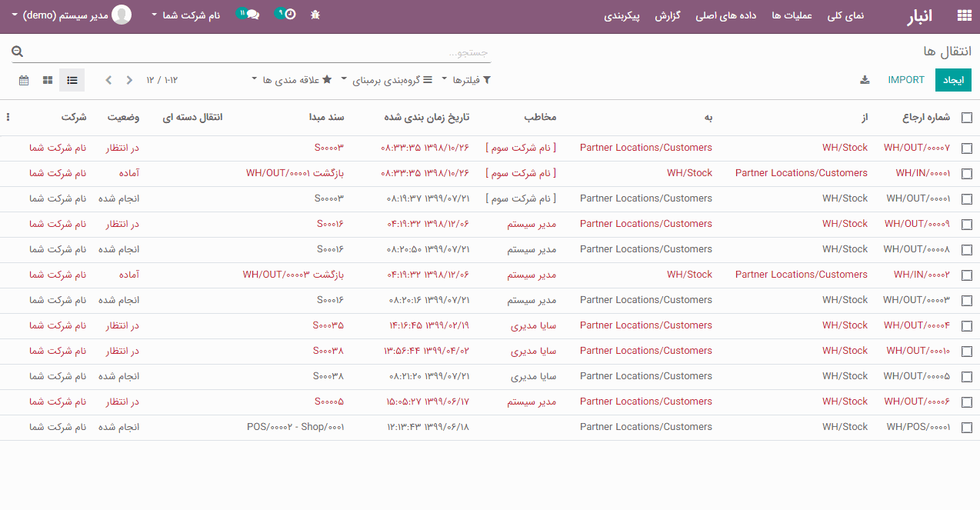Switch to calendar view
The height and width of the screenshot is (510, 980).
(x=24, y=80)
